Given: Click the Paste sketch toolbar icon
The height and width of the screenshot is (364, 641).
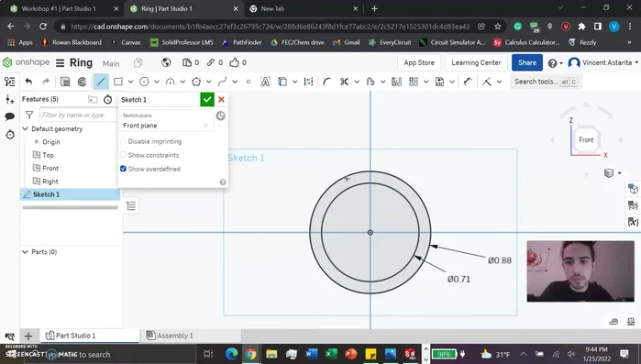Looking at the screenshot, I should click(x=83, y=82).
